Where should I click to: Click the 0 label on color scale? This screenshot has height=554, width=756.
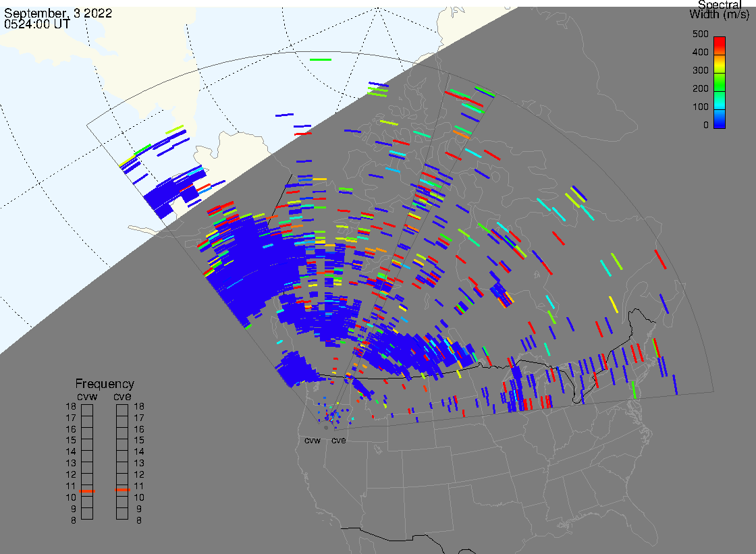coord(706,126)
